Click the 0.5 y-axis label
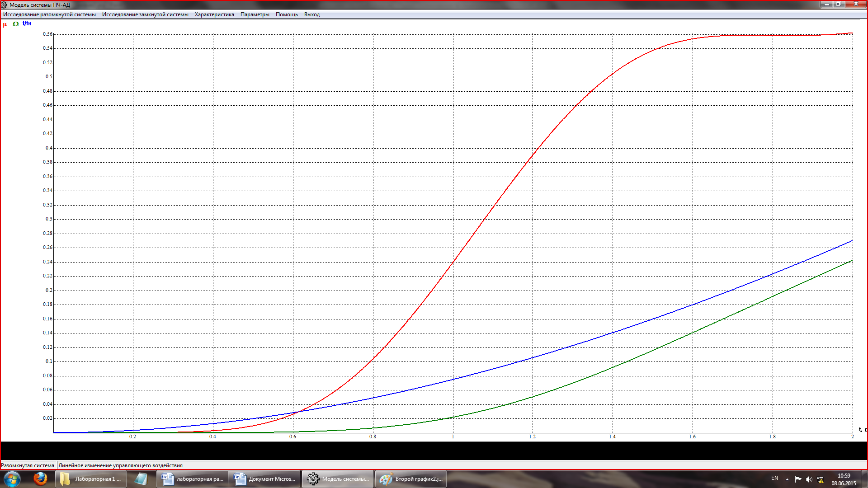Image resolution: width=868 pixels, height=488 pixels. [x=49, y=77]
